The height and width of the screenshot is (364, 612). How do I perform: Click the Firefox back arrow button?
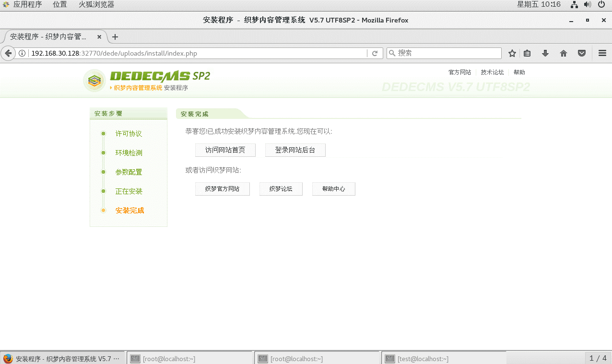[8, 53]
